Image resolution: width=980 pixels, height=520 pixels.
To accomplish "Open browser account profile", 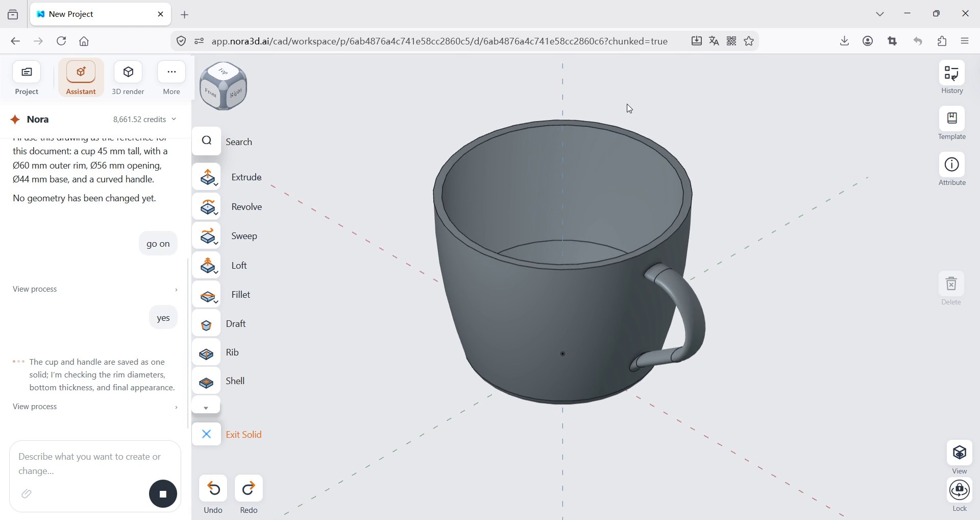I will point(868,41).
